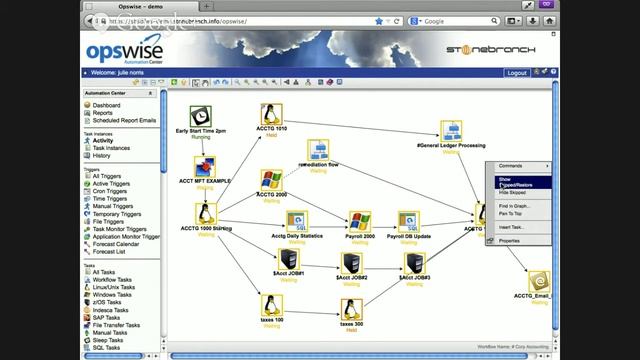
Task: Open the bookmarks menu dropdown button
Action: click(x=513, y=21)
